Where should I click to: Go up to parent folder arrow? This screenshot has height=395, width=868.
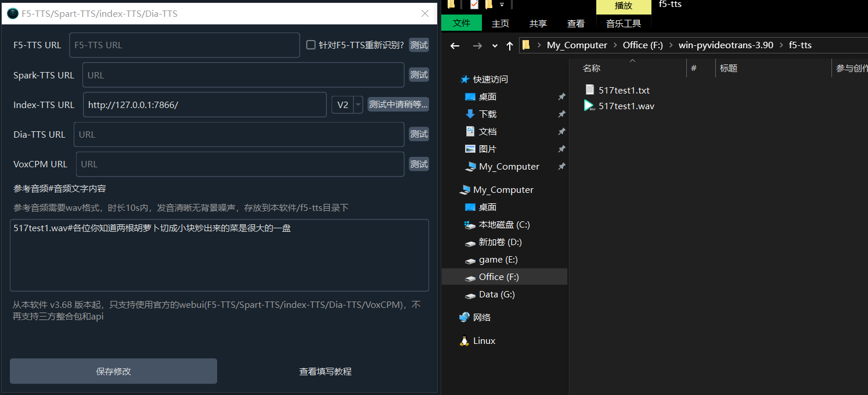tap(509, 45)
